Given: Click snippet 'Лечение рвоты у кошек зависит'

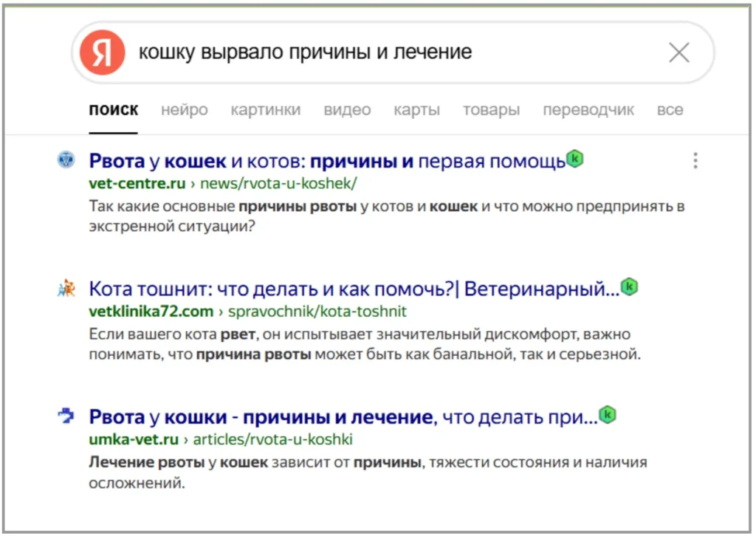Looking at the screenshot, I should 368,473.
